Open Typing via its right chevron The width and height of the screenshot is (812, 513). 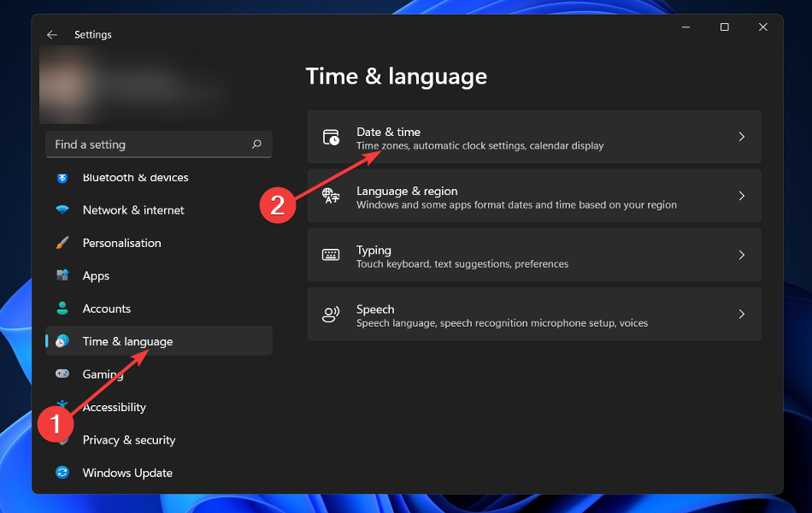[742, 255]
